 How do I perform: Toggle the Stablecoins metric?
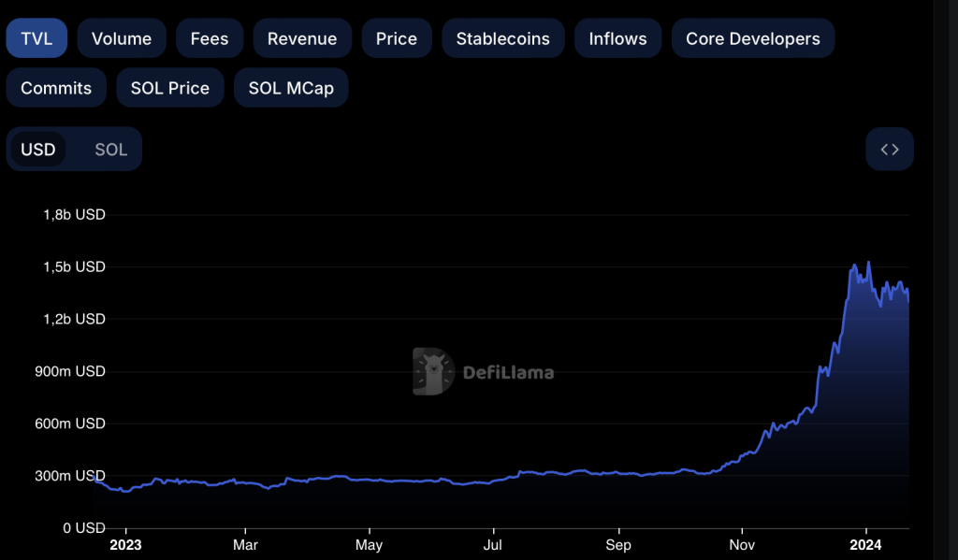point(502,38)
